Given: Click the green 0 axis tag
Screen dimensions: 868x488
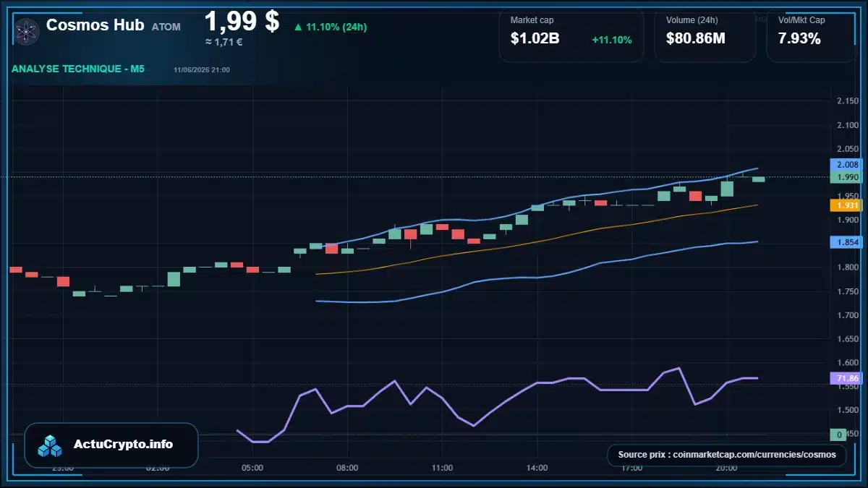Looking at the screenshot, I should coord(838,435).
